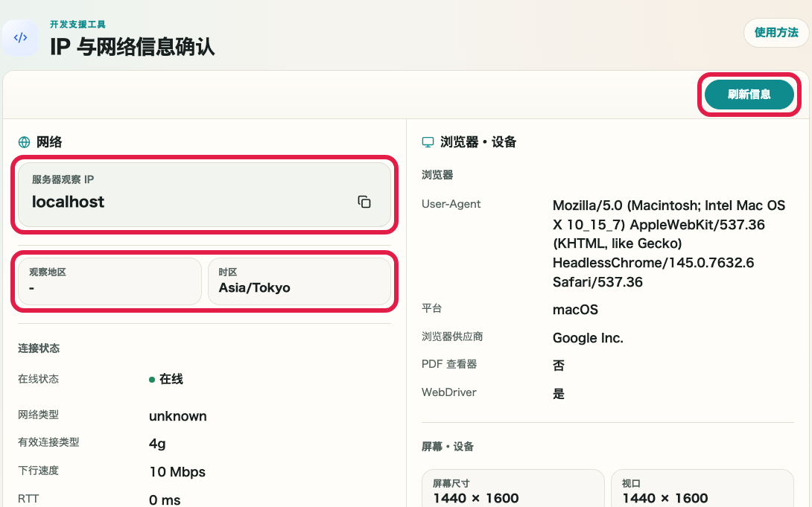The height and width of the screenshot is (507, 812).
Task: Click the 10 Mbps downlink value
Action: point(177,472)
